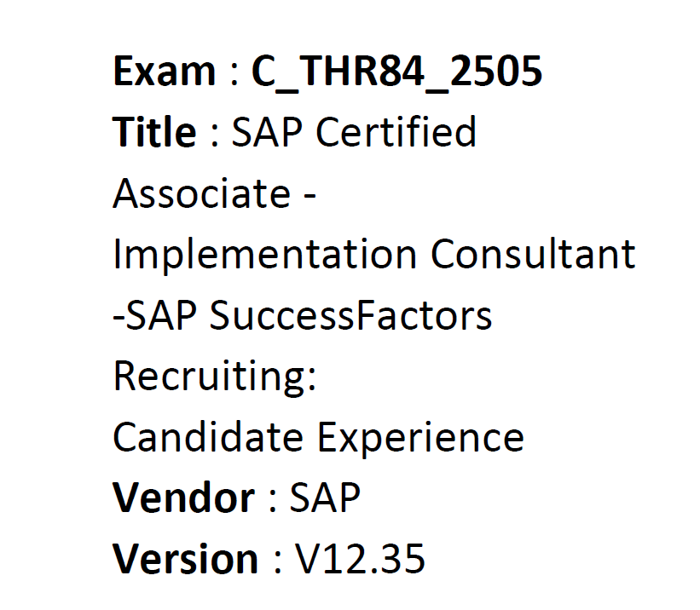Click the vendor value "SAP" after Vendor
The image size is (700, 610).
coord(325,498)
